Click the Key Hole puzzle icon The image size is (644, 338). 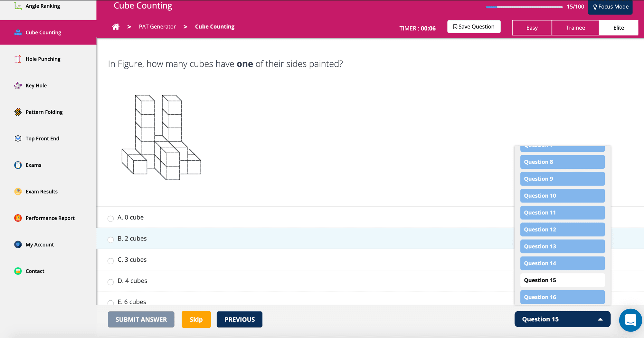point(18,85)
